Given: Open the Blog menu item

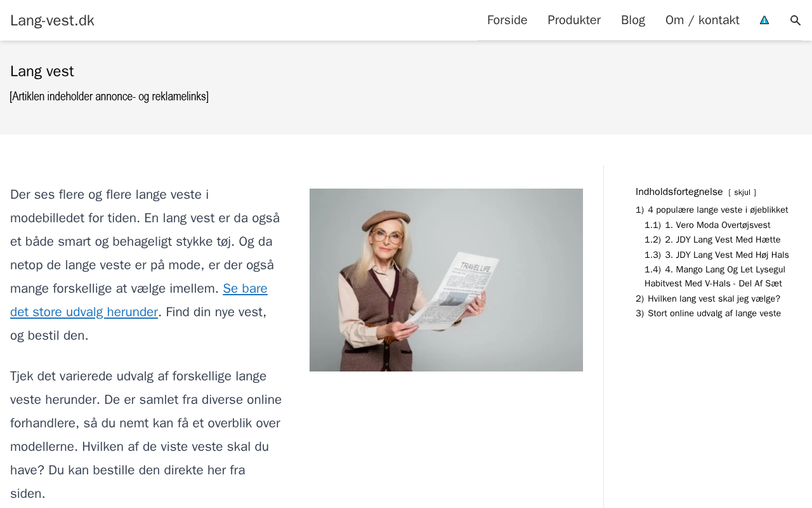Looking at the screenshot, I should [x=633, y=20].
